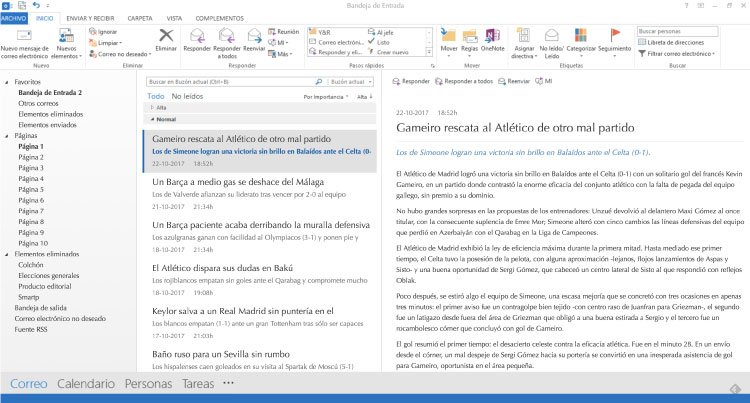Click the Ignorar conversation icon

[x=93, y=32]
